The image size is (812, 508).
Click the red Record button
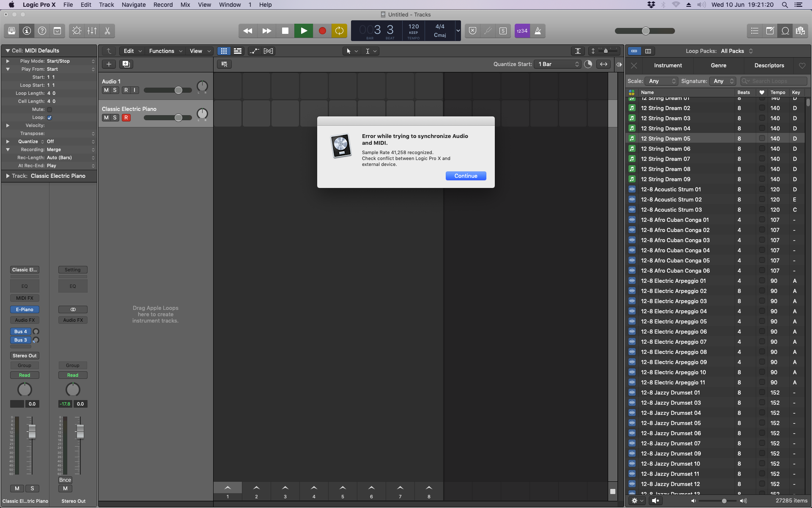(322, 31)
